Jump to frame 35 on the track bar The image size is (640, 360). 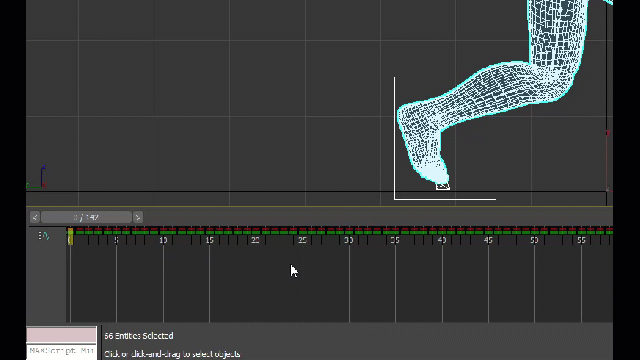tap(395, 240)
